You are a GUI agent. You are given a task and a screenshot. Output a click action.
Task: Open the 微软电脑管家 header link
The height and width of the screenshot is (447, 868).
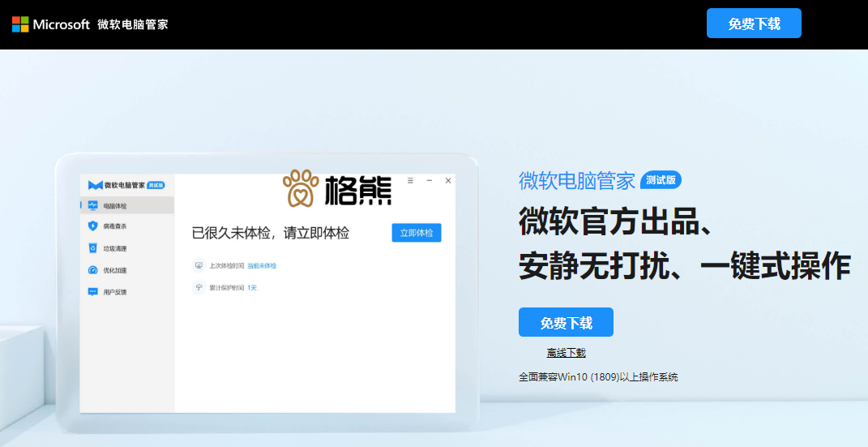coord(132,24)
